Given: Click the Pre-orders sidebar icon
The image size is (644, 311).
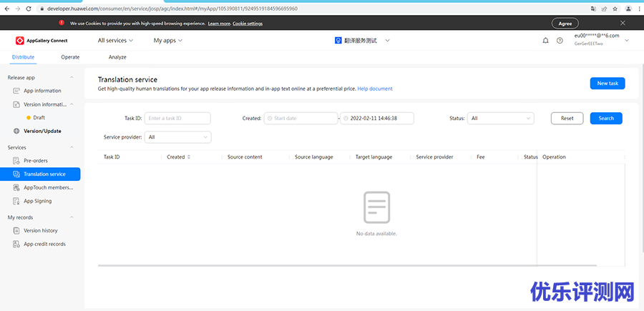Looking at the screenshot, I should pyautogui.click(x=17, y=161).
